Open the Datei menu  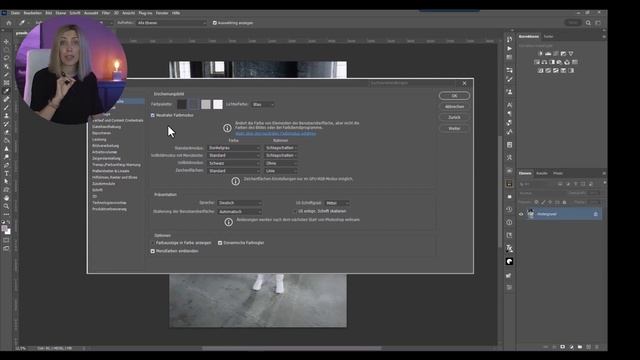(x=16, y=13)
